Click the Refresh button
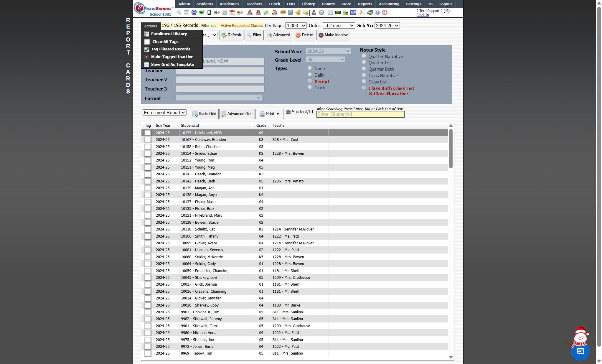 pyautogui.click(x=231, y=35)
